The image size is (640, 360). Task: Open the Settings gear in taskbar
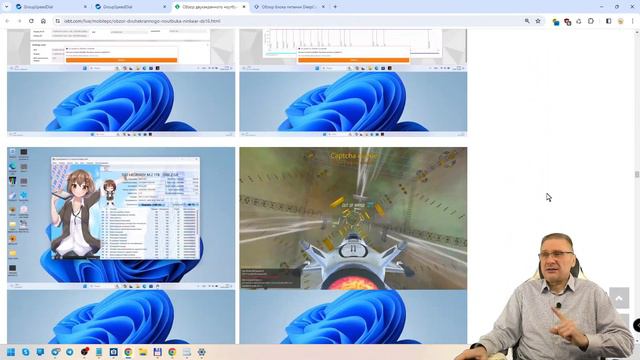[x=202, y=352]
